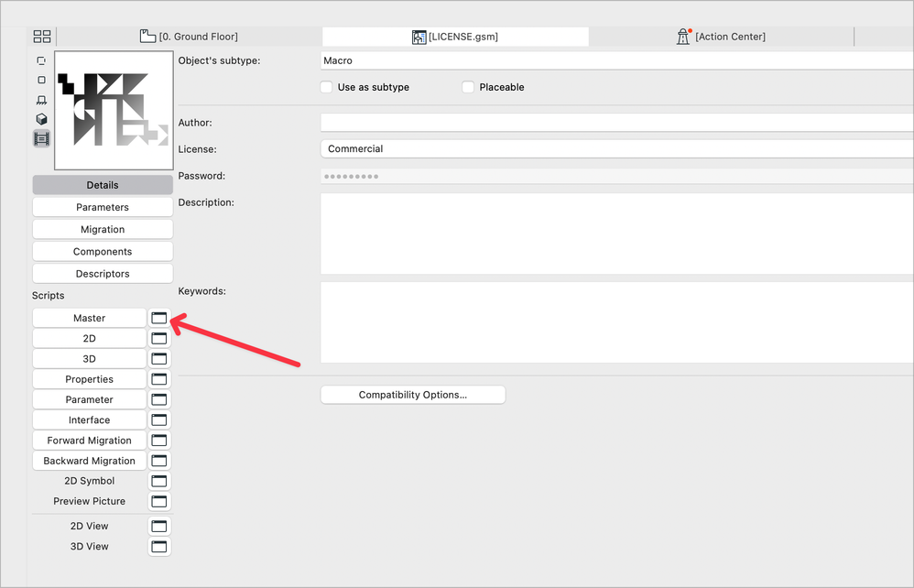
Task: Click the Details button
Action: (103, 185)
